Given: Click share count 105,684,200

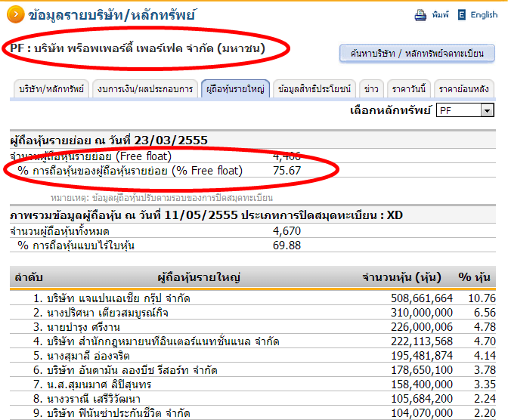Looking at the screenshot, I should pyautogui.click(x=422, y=399).
